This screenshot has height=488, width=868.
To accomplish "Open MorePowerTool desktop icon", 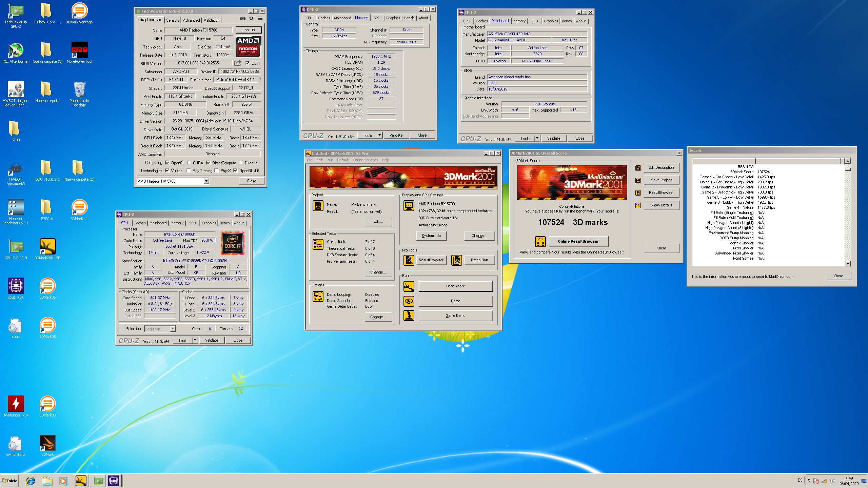I will (79, 53).
